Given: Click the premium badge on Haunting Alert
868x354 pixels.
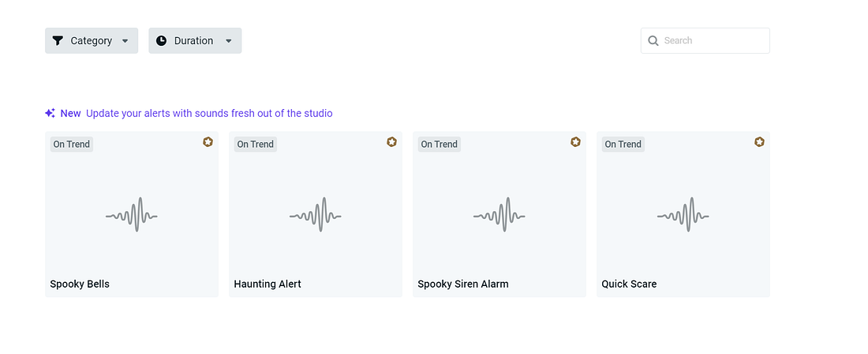Looking at the screenshot, I should [x=391, y=142].
